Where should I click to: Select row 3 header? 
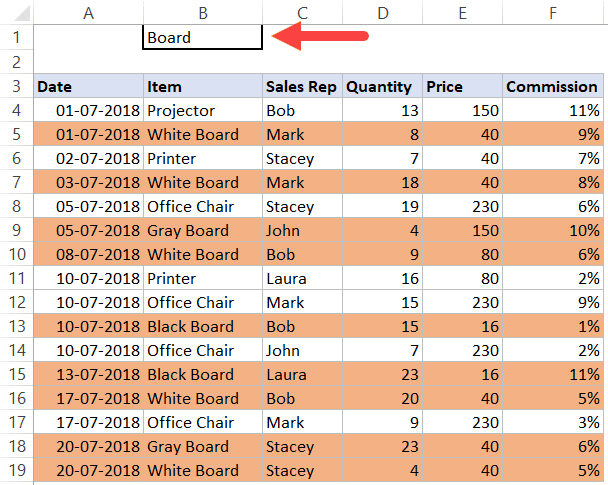(x=16, y=86)
